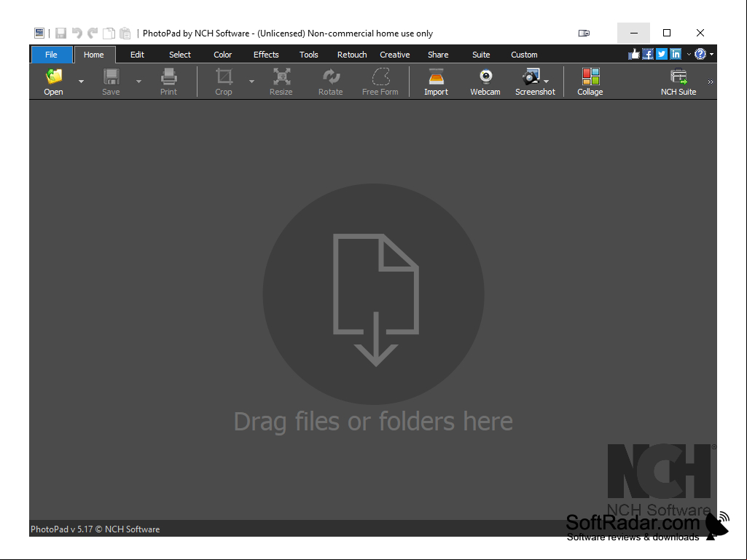Switch to the Creative tab
Image resolution: width=747 pixels, height=560 pixels.
pyautogui.click(x=395, y=55)
